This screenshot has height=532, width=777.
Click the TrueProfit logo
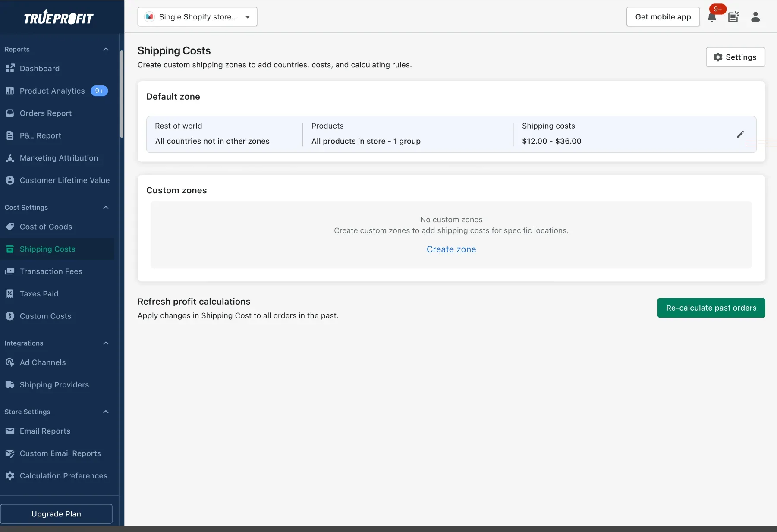click(59, 17)
